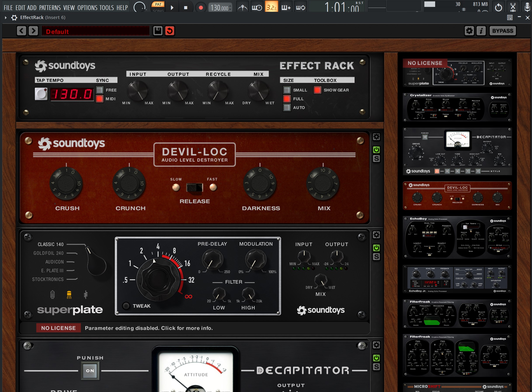532x392 pixels.
Task: Toggle SuperPlate power button
Action: coord(376,248)
